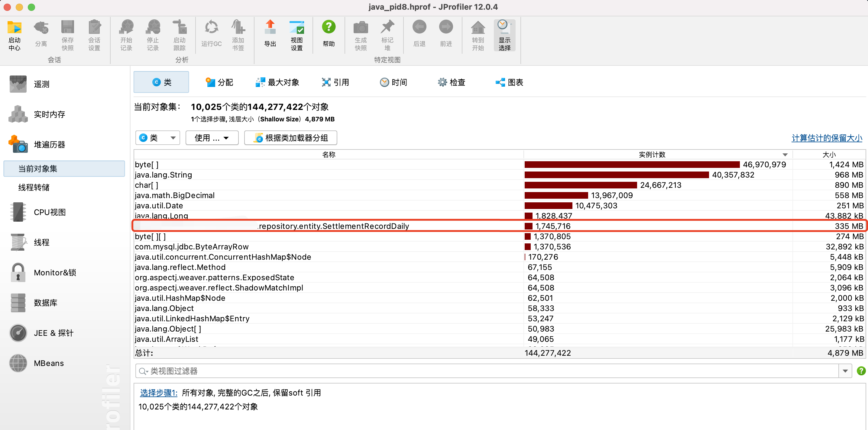This screenshot has height=430, width=868.
Task: Click the 选择步骤1 link
Action: coord(158,393)
